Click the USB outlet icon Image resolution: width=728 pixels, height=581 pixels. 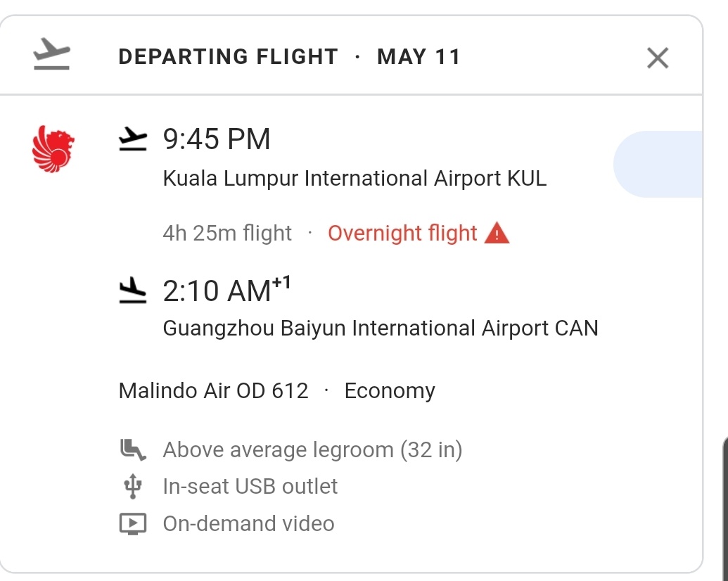coord(132,486)
